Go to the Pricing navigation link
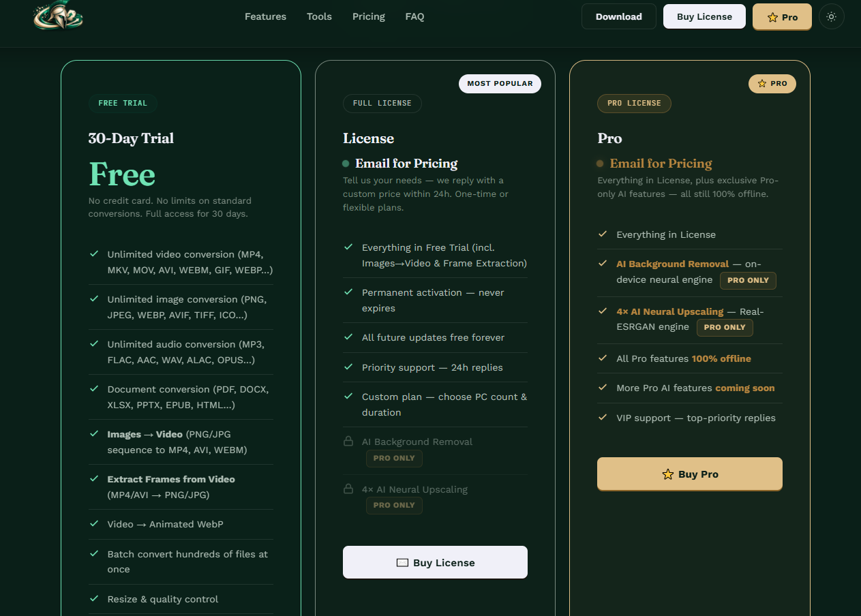The image size is (861, 616). pos(369,16)
